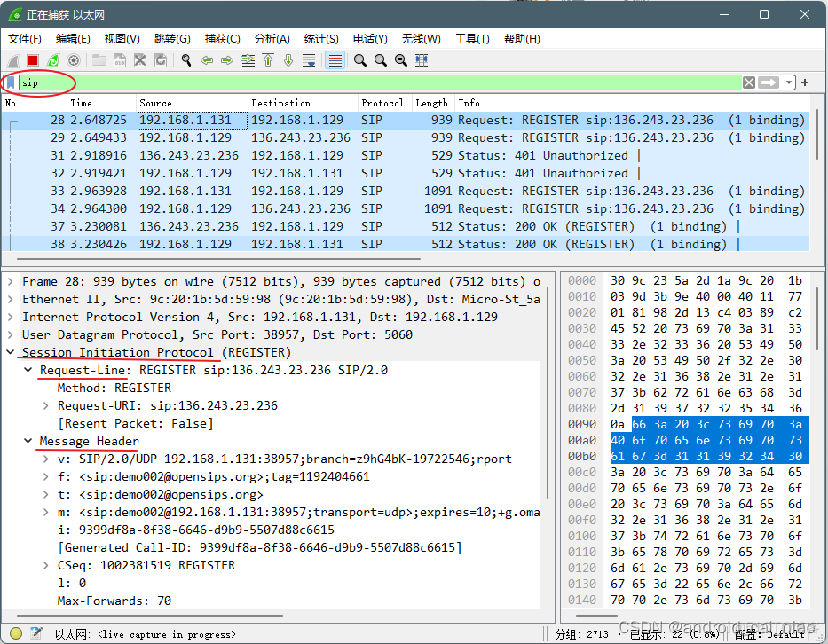The height and width of the screenshot is (644, 828).
Task: Open a capture file folder icon
Action: 99,60
